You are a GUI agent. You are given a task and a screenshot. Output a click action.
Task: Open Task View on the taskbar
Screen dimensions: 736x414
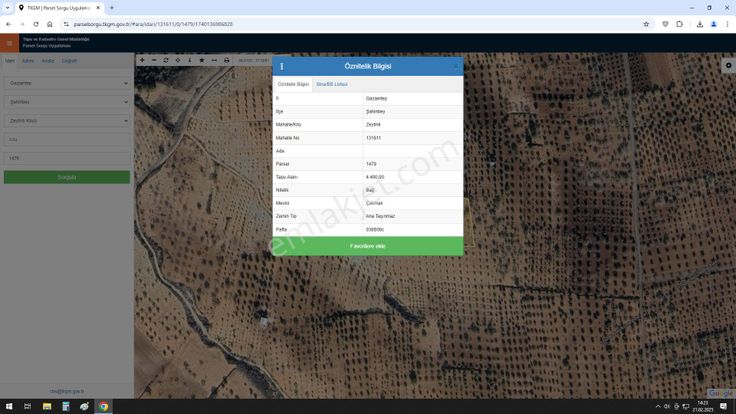[x=28, y=406]
